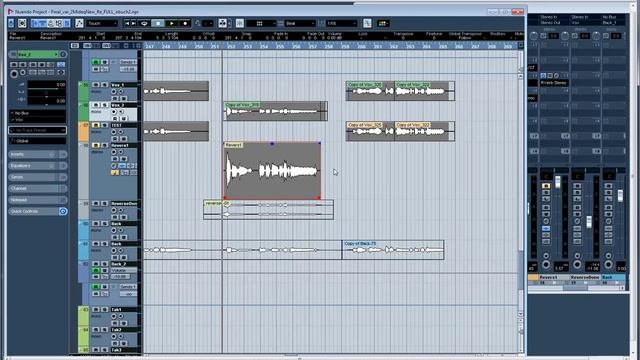
Task: Adjust the inspector volume slider
Action: tap(46, 89)
